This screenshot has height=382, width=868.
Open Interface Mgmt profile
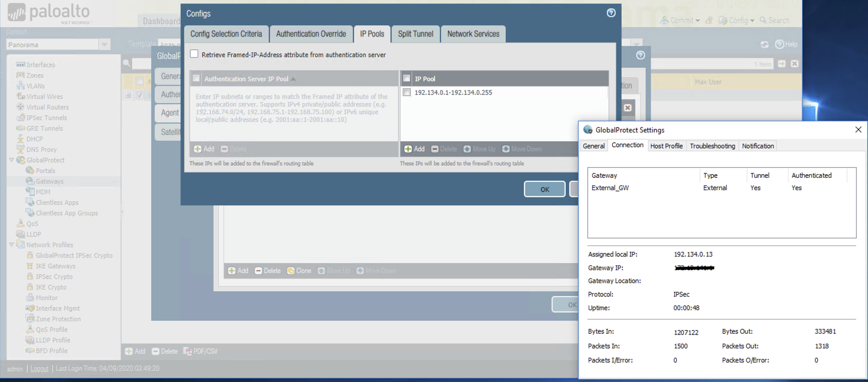coord(58,308)
